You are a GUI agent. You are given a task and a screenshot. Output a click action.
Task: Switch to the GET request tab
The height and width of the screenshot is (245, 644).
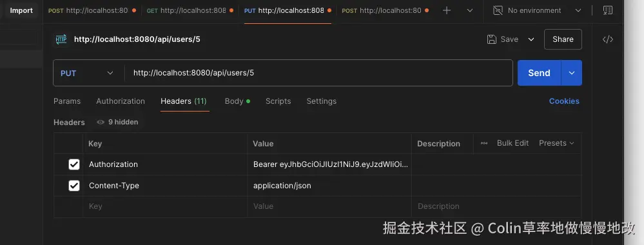coord(190,11)
